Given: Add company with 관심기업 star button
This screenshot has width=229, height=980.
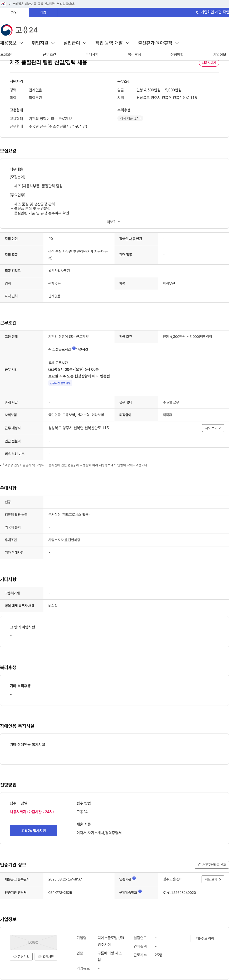Looking at the screenshot, I should pyautogui.click(x=21, y=956).
